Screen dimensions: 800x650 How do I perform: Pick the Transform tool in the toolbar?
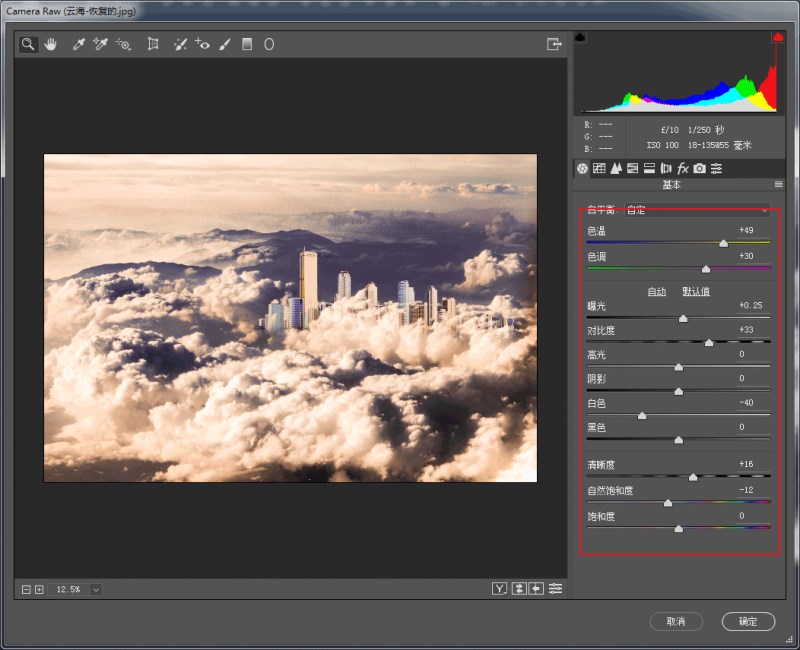point(153,44)
